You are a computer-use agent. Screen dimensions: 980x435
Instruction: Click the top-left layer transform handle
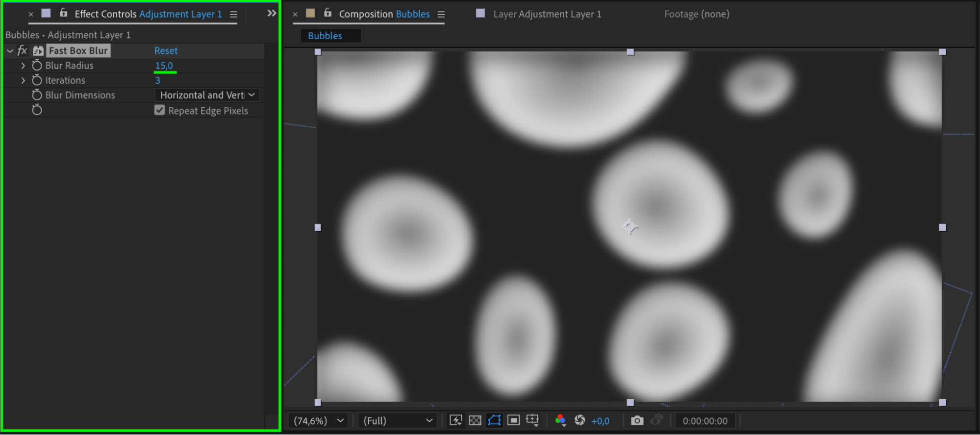pyautogui.click(x=318, y=52)
